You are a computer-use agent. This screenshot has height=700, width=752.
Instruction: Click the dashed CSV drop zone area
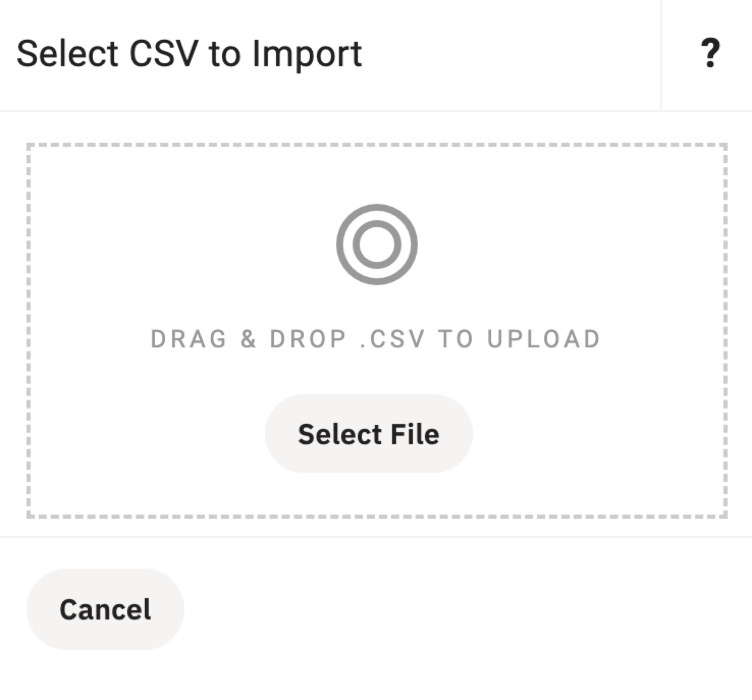pos(151,435)
